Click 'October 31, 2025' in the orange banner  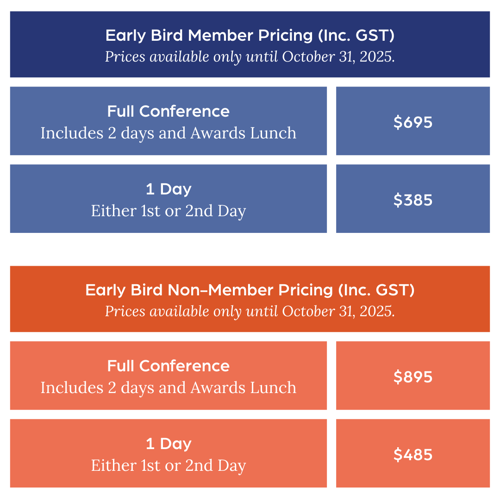337,311
